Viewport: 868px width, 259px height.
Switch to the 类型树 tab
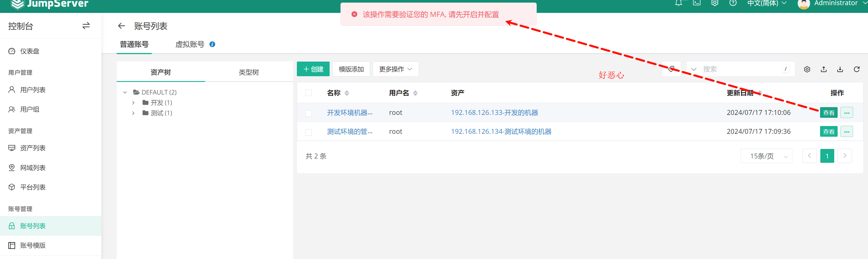click(x=249, y=72)
